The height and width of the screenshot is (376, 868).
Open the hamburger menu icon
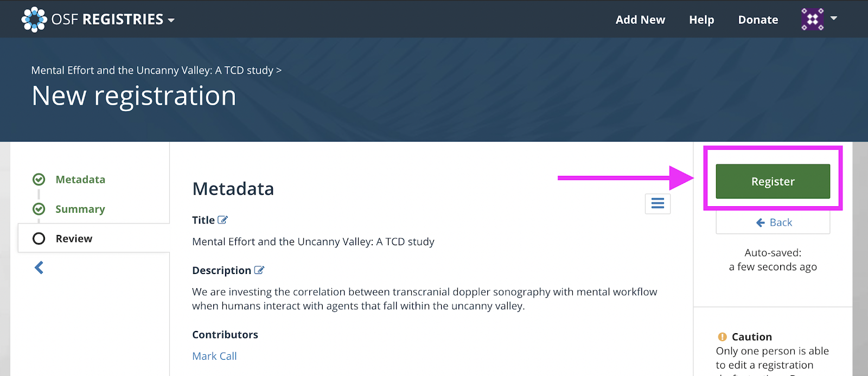(658, 203)
